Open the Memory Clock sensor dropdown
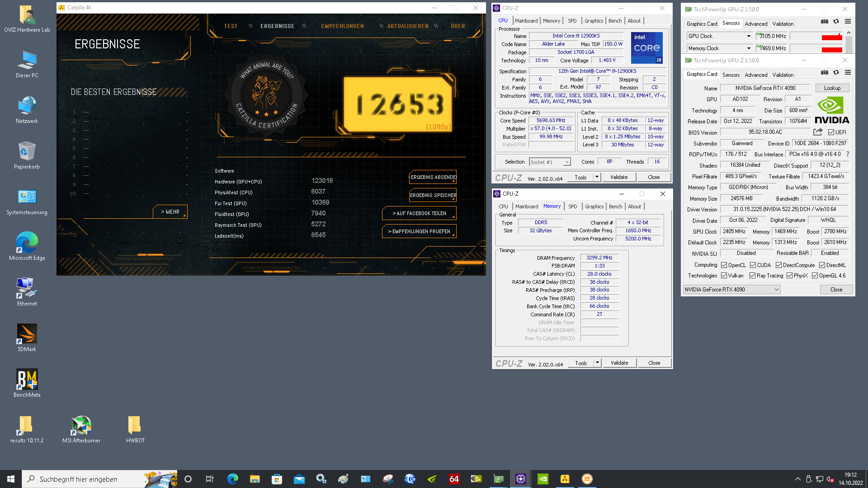868x488 pixels. pyautogui.click(x=748, y=48)
